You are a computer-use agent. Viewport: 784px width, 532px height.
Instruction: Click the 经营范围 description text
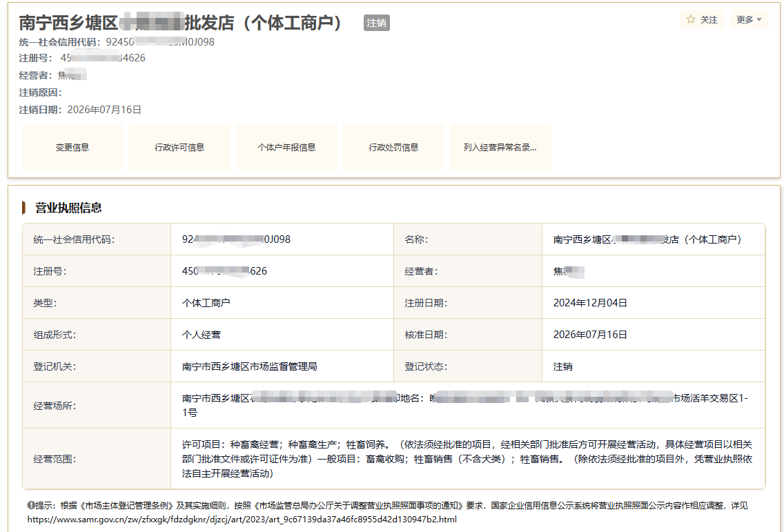click(x=467, y=459)
